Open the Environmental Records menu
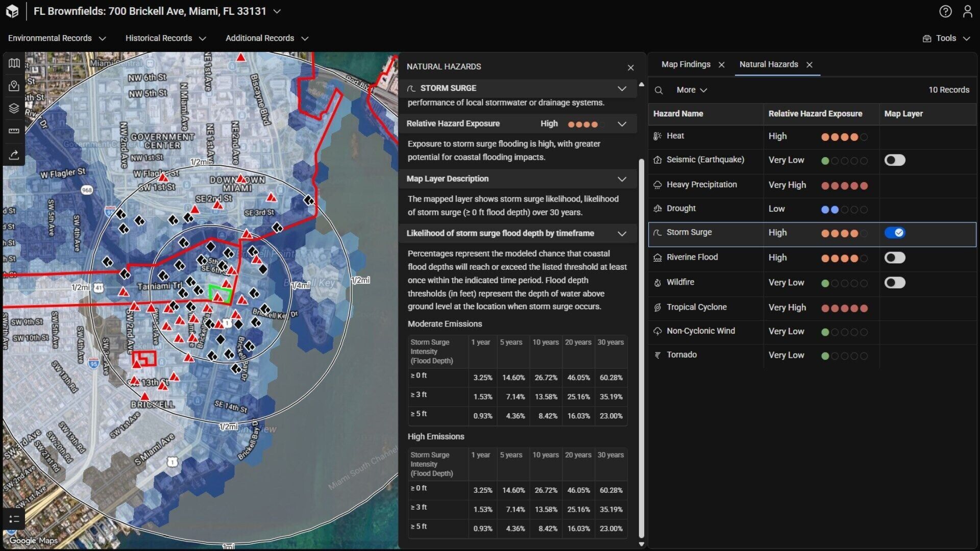The width and height of the screenshot is (980, 551). pyautogui.click(x=57, y=38)
